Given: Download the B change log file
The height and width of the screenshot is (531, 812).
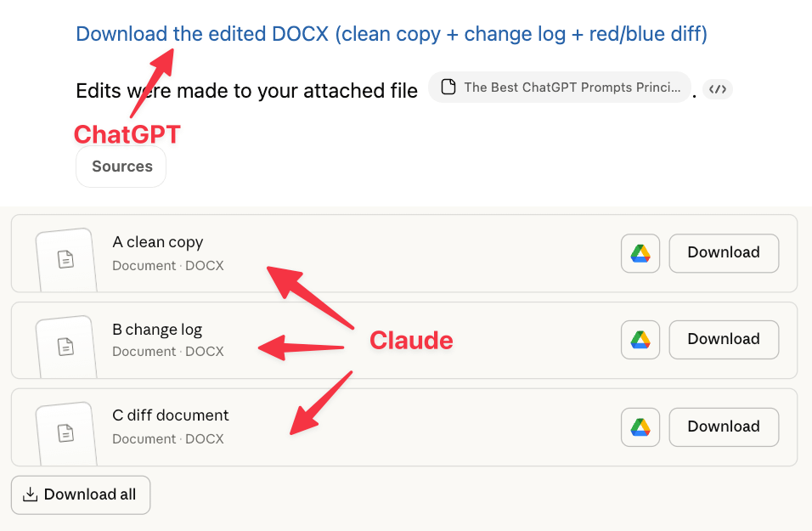Looking at the screenshot, I should [x=724, y=340].
